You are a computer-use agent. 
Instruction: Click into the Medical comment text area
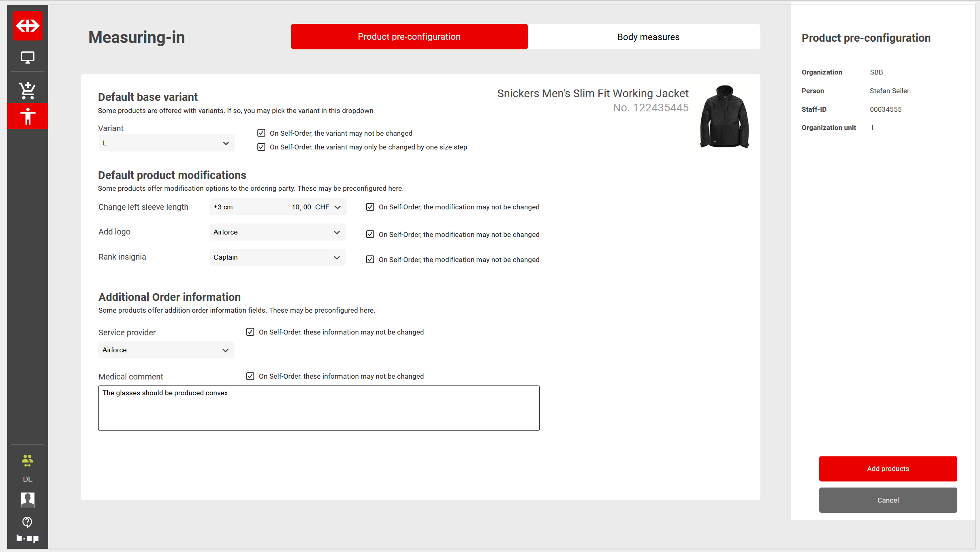click(318, 408)
